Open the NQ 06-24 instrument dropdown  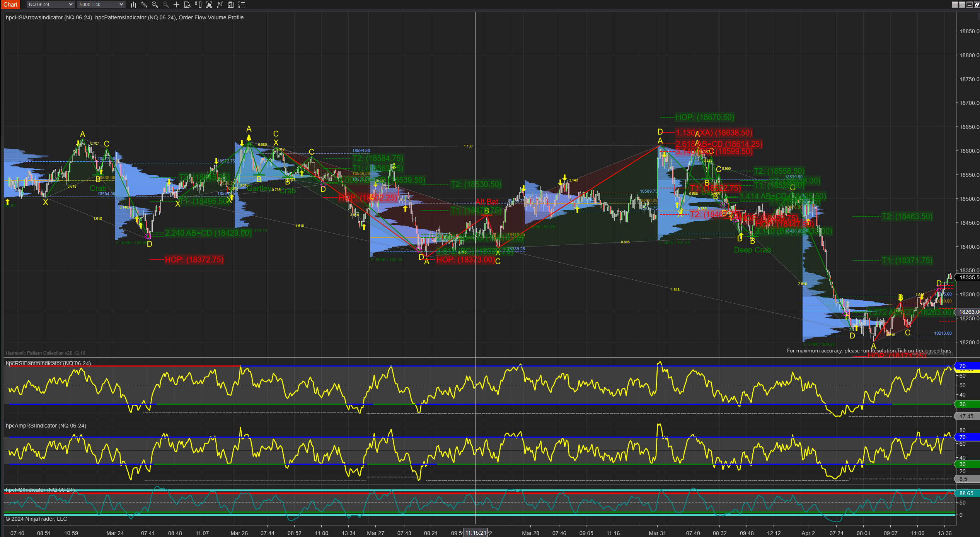[x=50, y=5]
